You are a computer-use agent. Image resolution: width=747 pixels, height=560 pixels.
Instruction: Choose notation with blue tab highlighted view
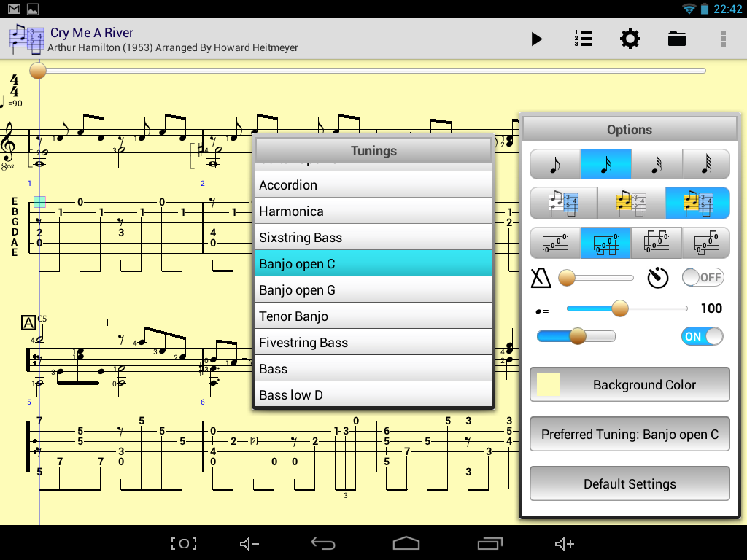[x=564, y=203]
